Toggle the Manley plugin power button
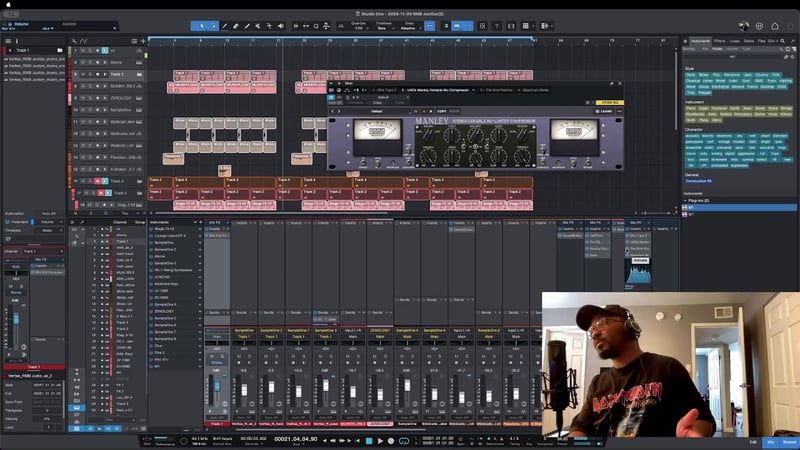This screenshot has width=800, height=450. click(x=331, y=97)
